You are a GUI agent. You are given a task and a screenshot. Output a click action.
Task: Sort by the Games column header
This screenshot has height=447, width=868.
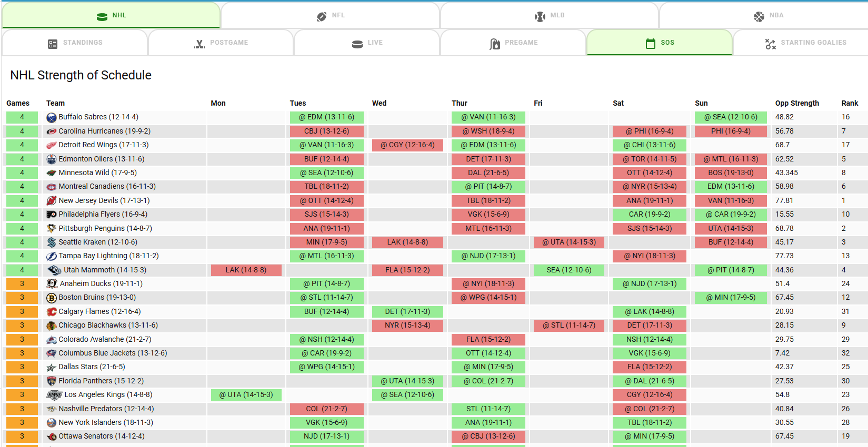coord(18,103)
